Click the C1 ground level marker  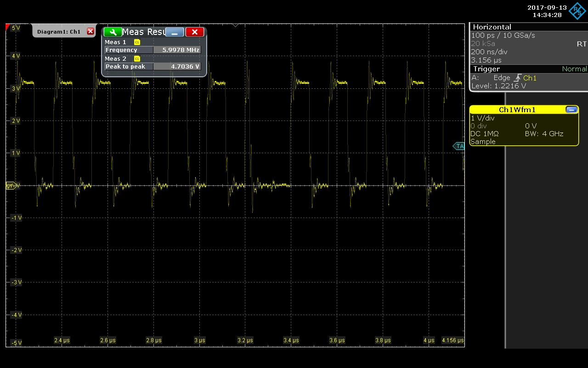pos(11,186)
